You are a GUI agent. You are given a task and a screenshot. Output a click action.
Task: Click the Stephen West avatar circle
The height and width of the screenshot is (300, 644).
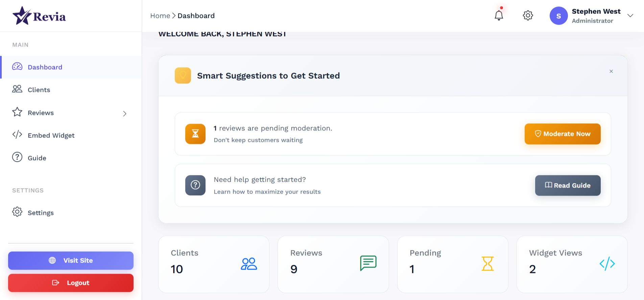pos(558,16)
